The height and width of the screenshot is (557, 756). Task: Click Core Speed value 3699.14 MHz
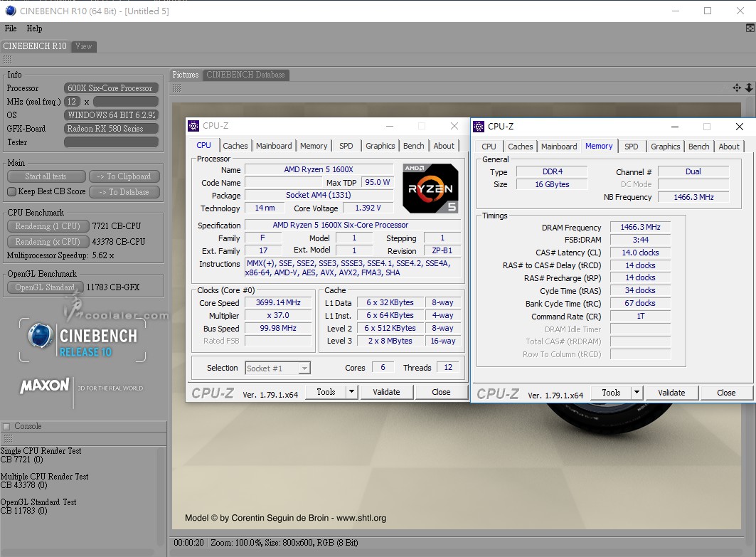tap(278, 302)
